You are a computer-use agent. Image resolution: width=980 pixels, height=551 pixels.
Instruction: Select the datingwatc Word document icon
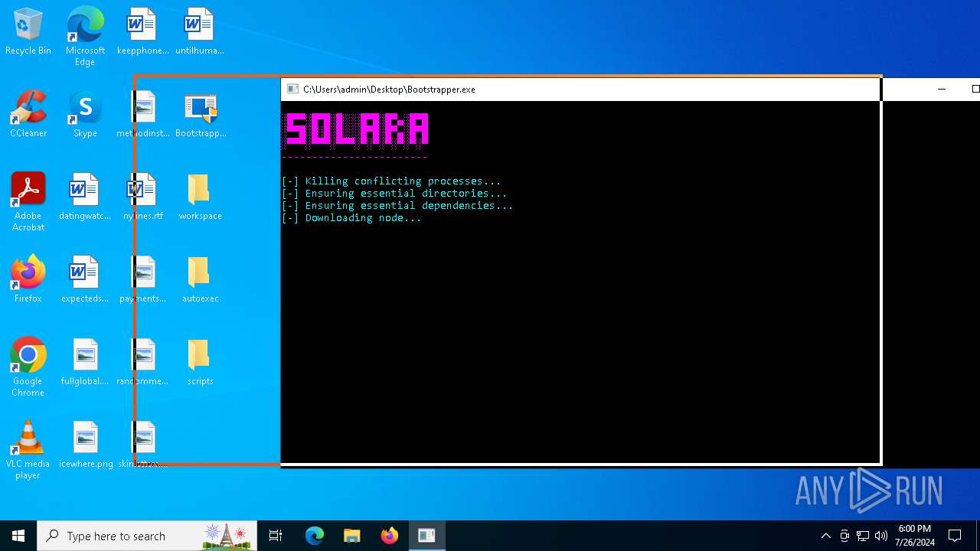point(85,197)
